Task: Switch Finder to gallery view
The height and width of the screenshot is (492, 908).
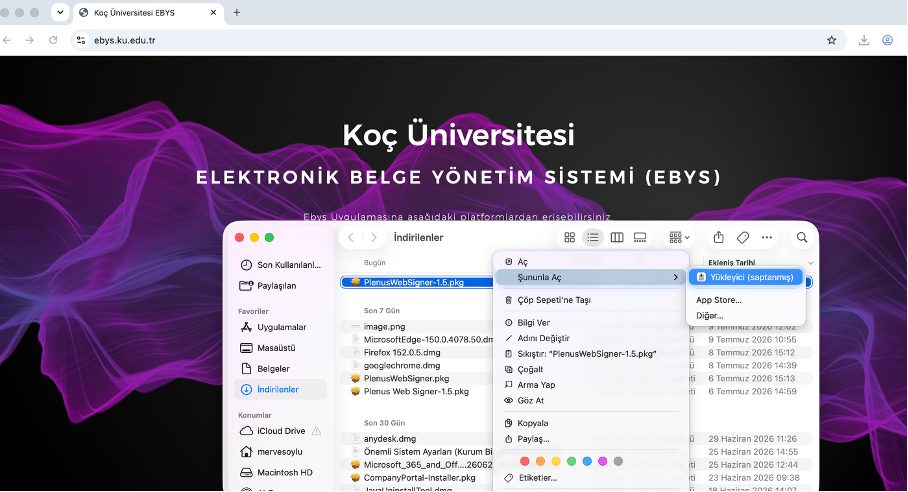Action: (640, 237)
